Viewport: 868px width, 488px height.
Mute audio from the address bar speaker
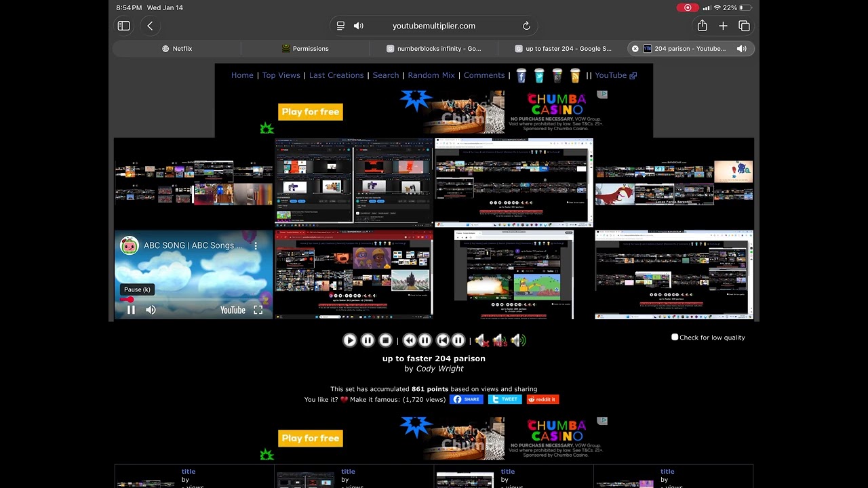point(358,26)
